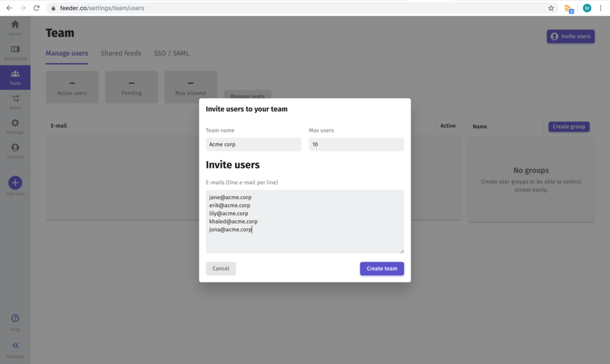The image size is (610, 364).
Task: Click the site lock icon
Action: (53, 8)
